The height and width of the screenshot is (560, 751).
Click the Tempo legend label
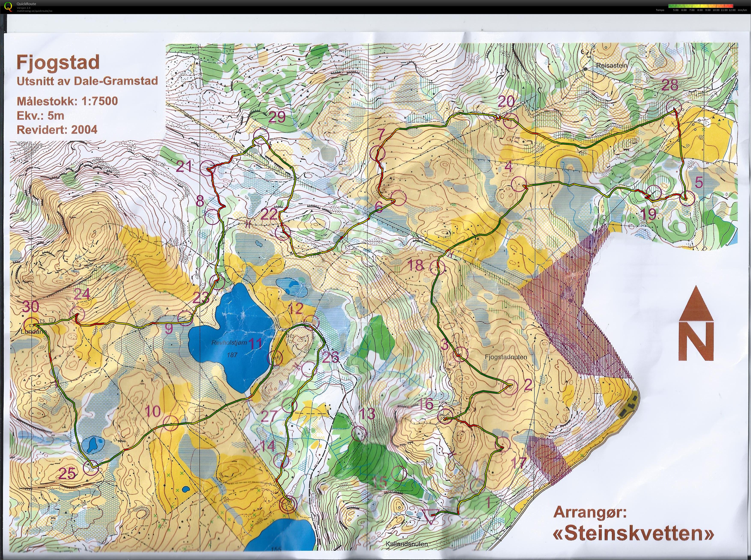pyautogui.click(x=660, y=10)
